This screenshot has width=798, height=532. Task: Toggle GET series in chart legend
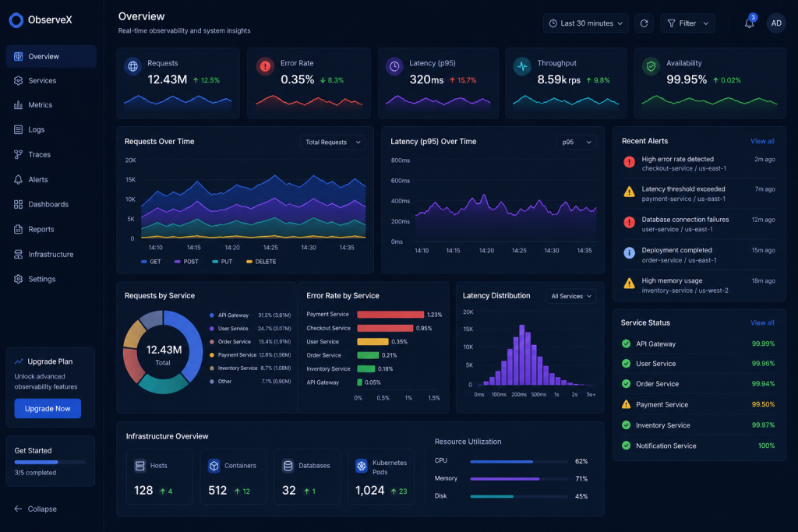pos(150,262)
